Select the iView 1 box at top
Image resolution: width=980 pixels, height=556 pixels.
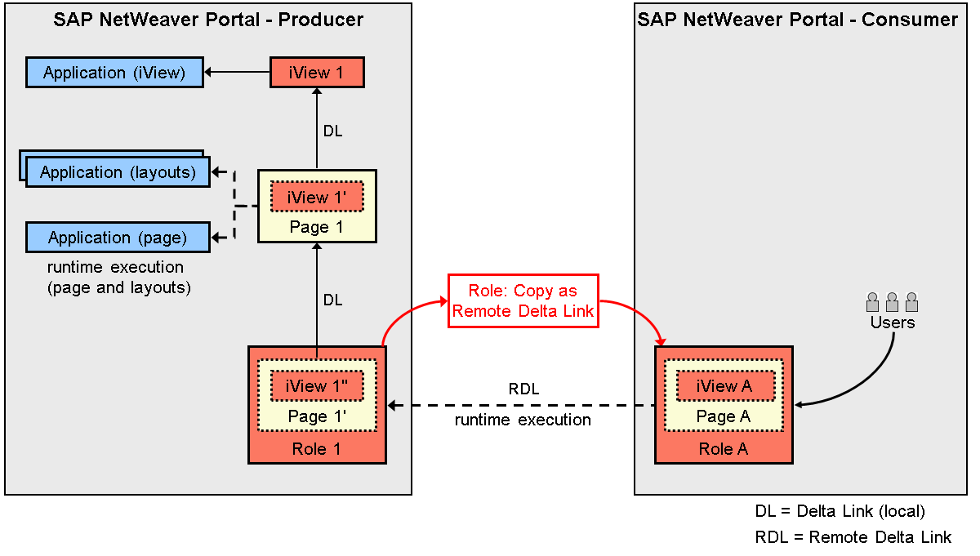point(316,73)
